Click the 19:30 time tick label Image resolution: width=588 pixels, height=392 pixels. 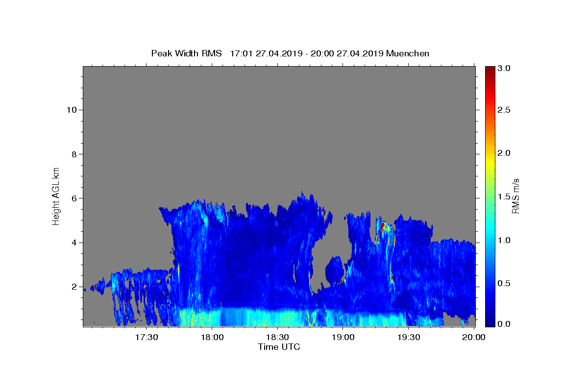tap(409, 337)
